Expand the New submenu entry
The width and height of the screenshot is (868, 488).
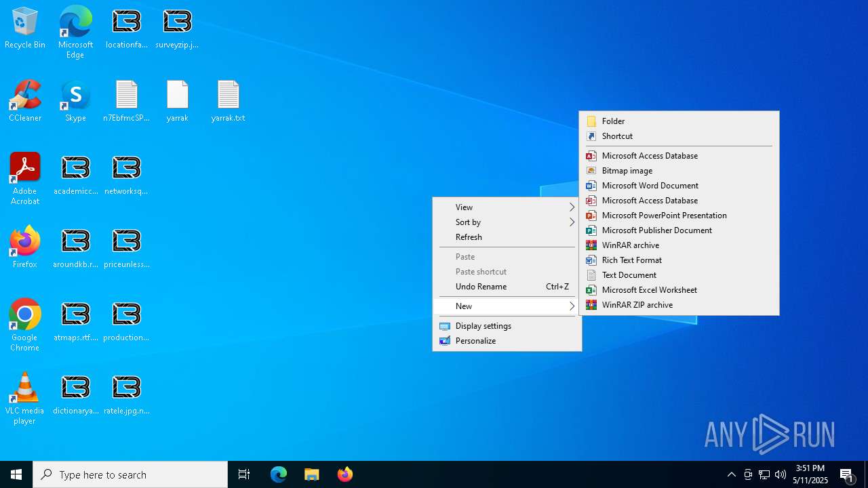point(507,306)
